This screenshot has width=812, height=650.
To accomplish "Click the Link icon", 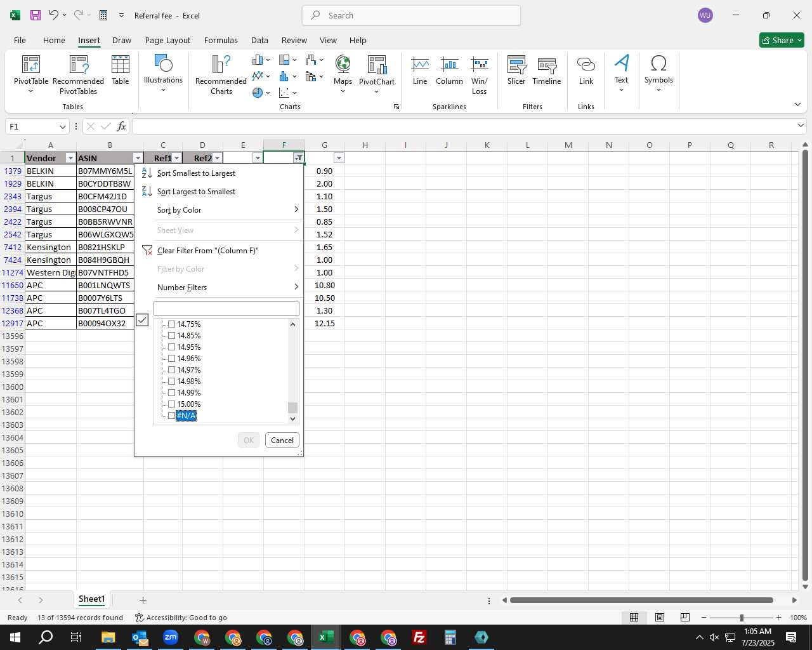I will (x=586, y=64).
